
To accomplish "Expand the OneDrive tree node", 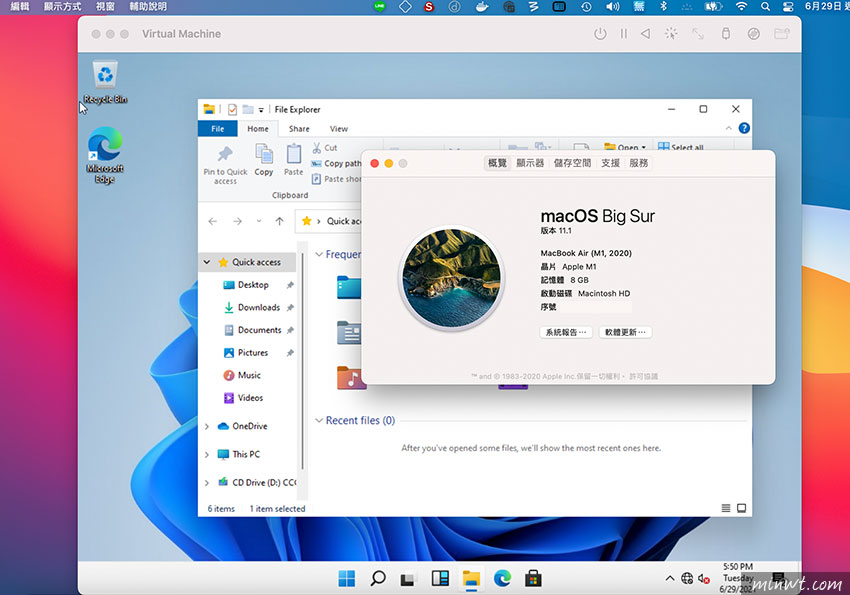I will 207,426.
